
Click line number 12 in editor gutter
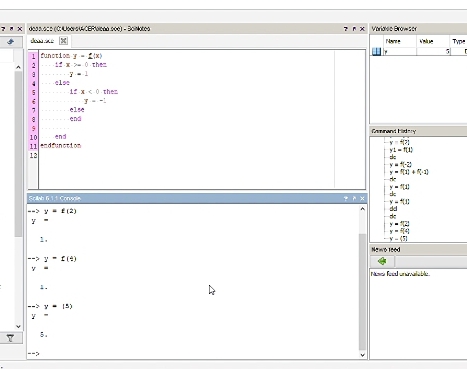tap(33, 155)
